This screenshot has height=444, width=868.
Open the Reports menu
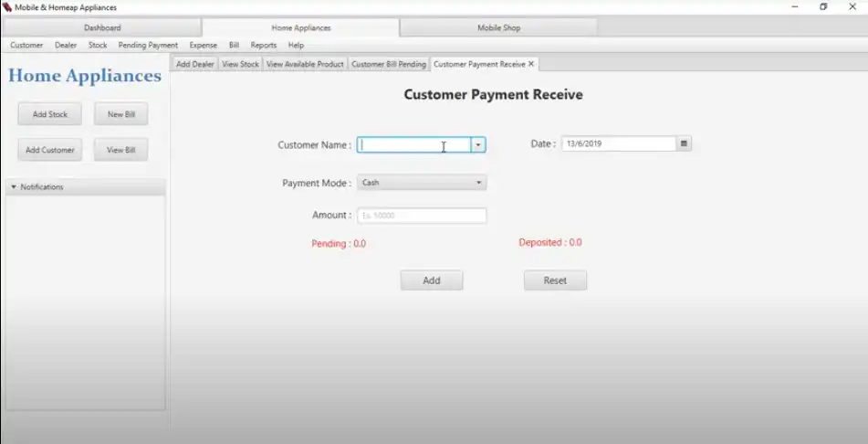263,45
